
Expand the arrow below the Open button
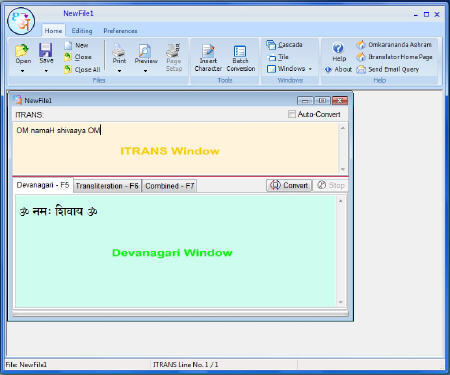click(22, 71)
